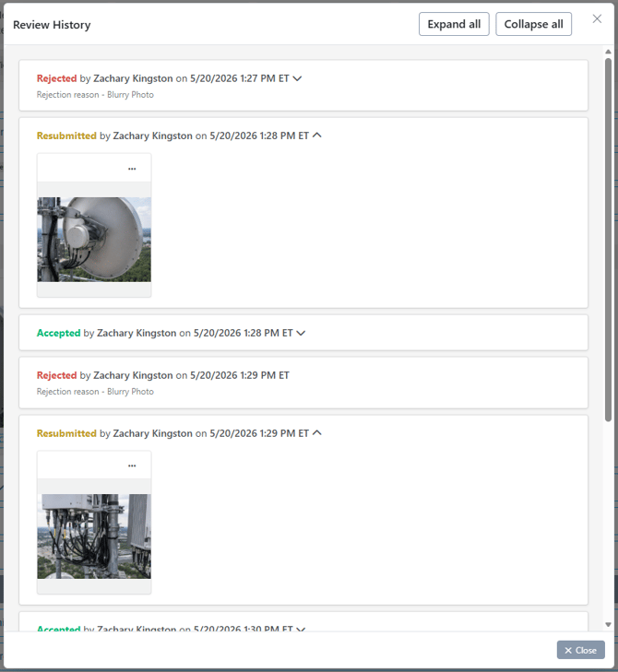Image resolution: width=618 pixels, height=672 pixels.
Task: Click the scrollbar up arrow
Action: [608, 52]
